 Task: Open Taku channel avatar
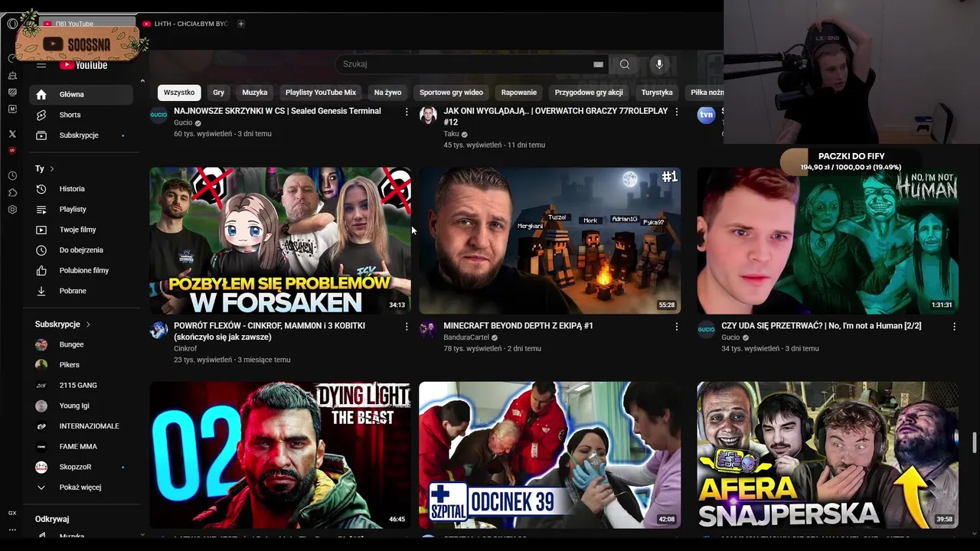[428, 116]
